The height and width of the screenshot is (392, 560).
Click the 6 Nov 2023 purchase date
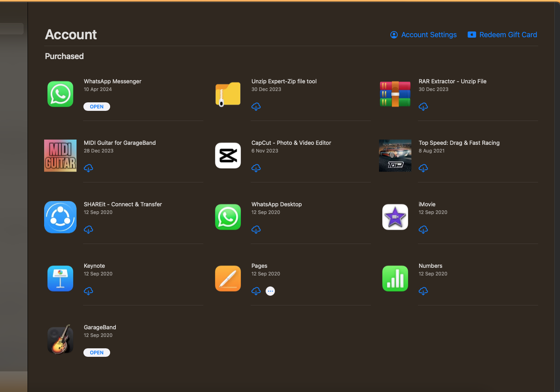[x=265, y=151]
